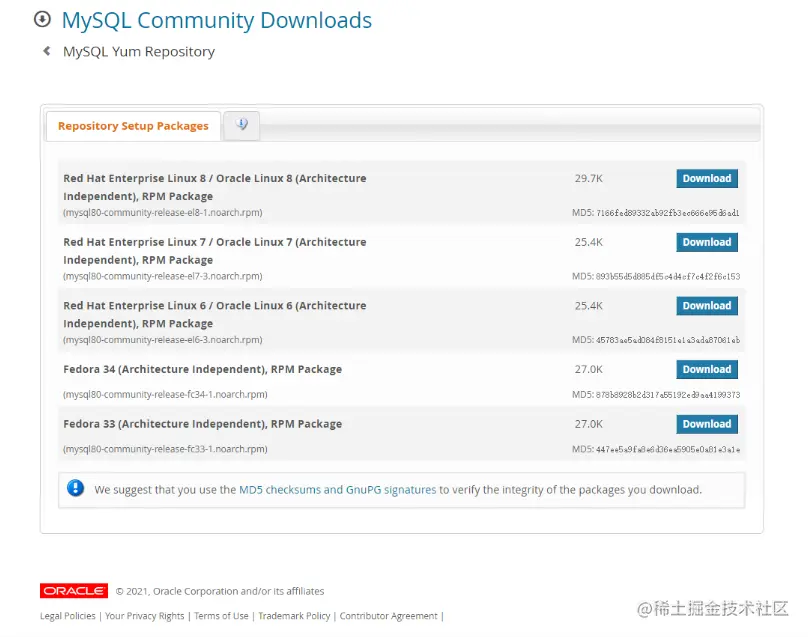This screenshot has width=808, height=637.
Task: Select the Repository Setup Packages tab
Action: tap(133, 126)
